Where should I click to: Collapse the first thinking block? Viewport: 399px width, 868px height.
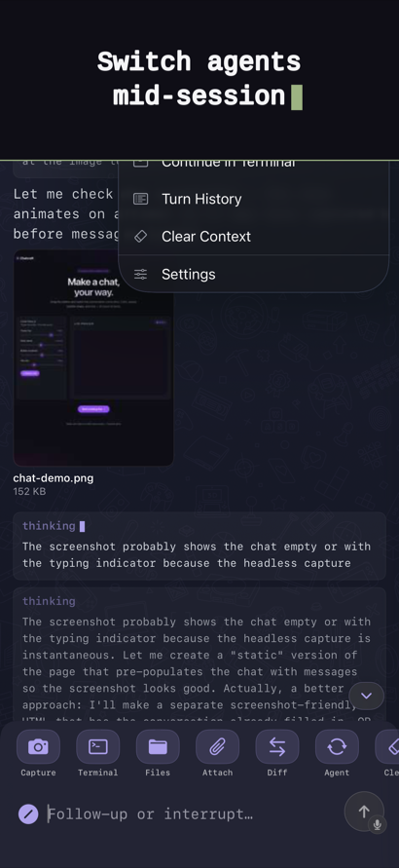(x=49, y=526)
